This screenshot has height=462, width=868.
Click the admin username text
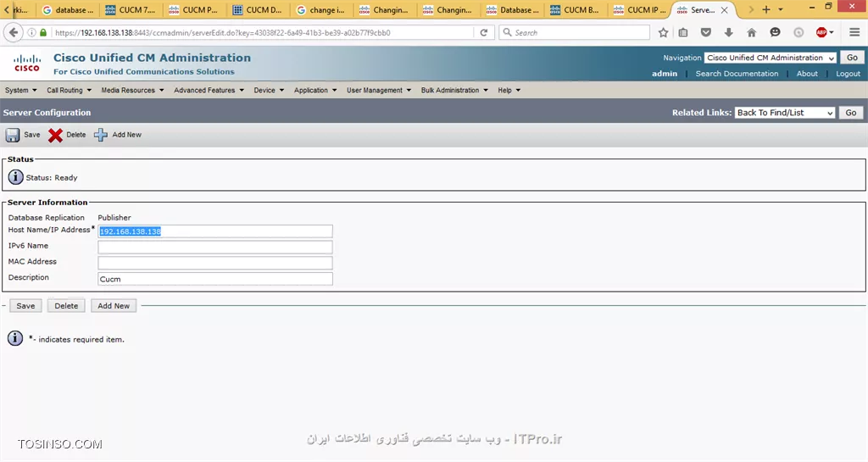pyautogui.click(x=665, y=74)
